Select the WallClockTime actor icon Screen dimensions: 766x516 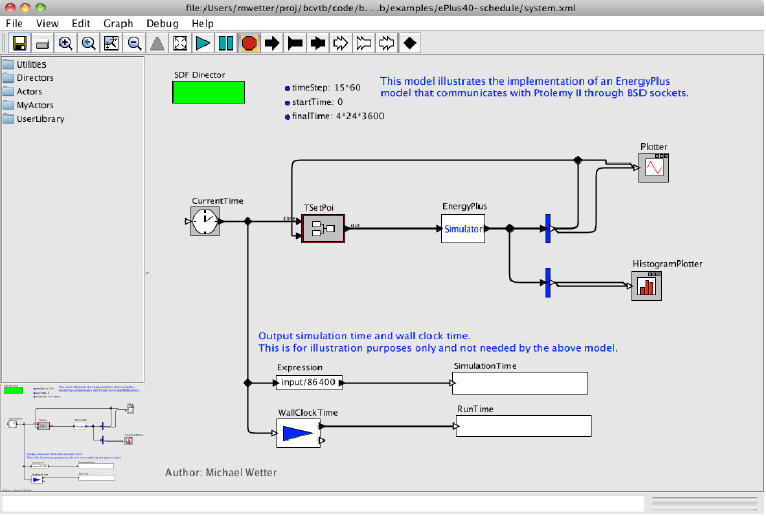point(298,433)
